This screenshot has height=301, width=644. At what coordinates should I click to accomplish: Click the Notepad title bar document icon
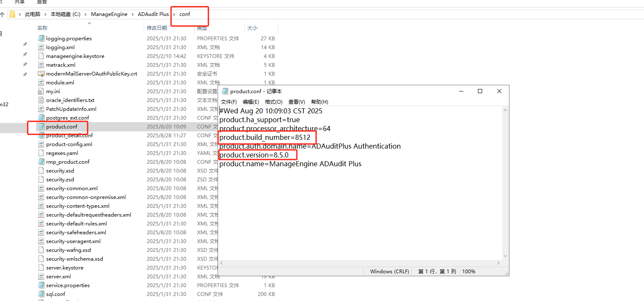[225, 91]
